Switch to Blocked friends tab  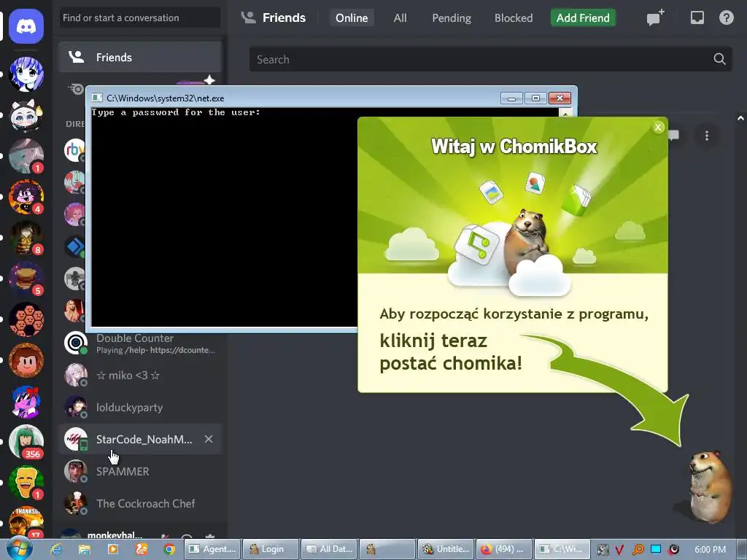coord(514,18)
